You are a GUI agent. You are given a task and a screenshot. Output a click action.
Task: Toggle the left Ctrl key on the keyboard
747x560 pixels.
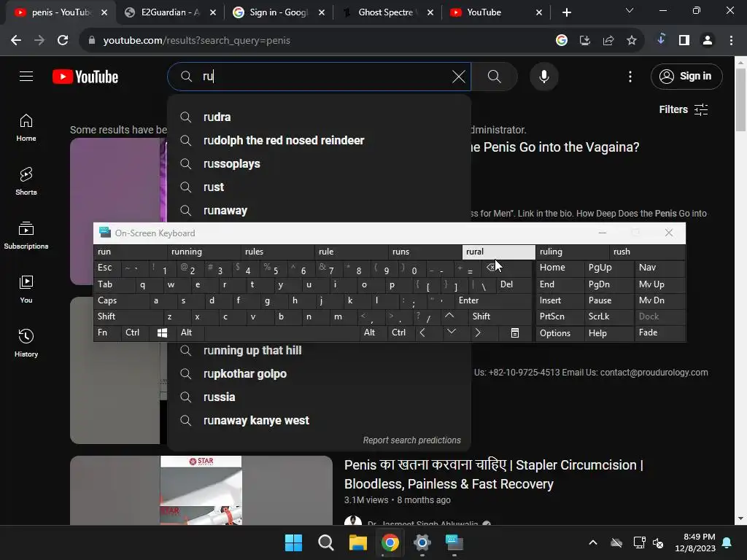point(135,332)
